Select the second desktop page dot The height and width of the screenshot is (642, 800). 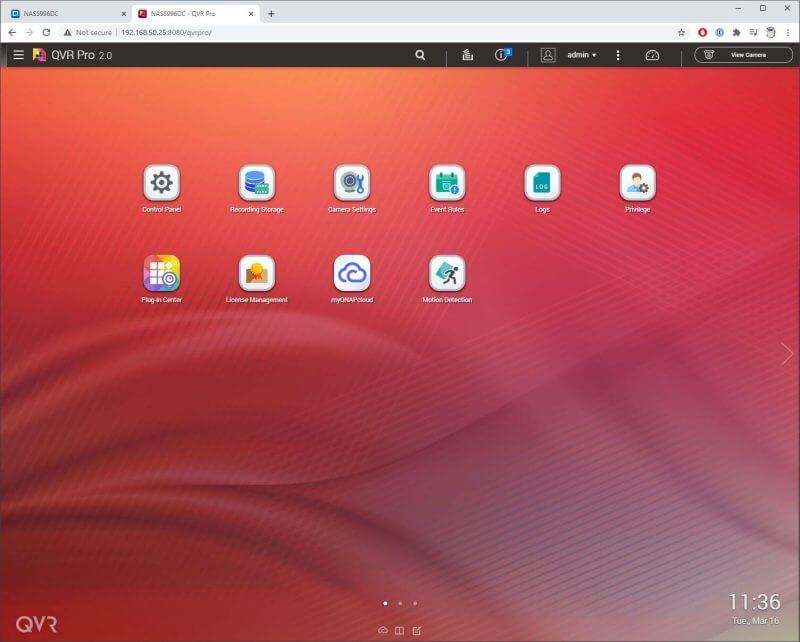click(400, 603)
